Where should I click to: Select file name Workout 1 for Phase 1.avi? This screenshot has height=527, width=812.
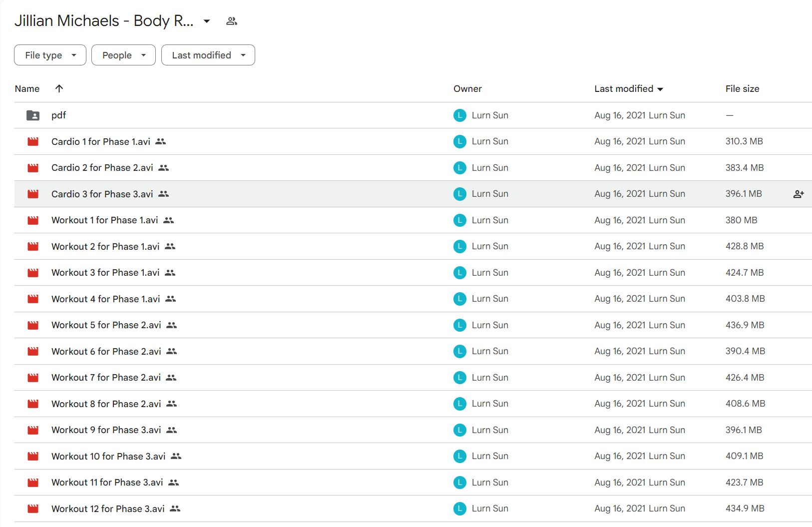(x=105, y=220)
